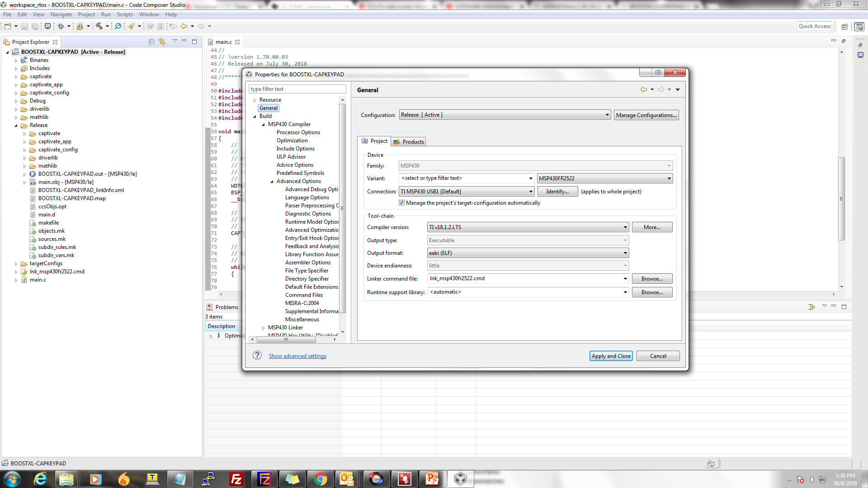Expand MSP430 Linker tree node

click(263, 328)
